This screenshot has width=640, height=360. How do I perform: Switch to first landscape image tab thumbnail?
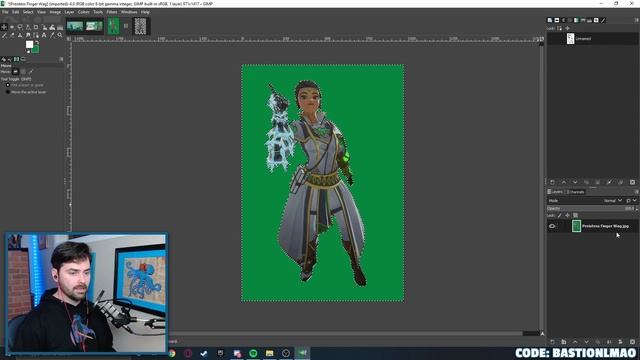(x=75, y=27)
